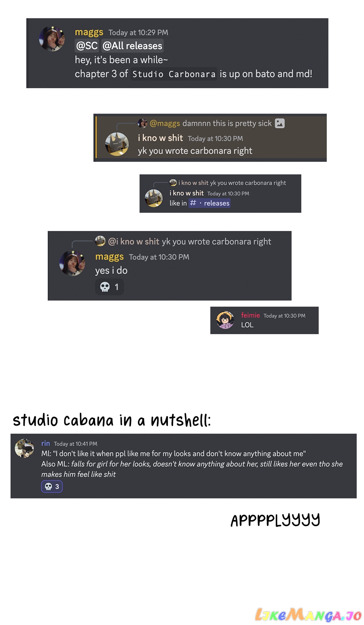Viewport: 364px width, 625px height.
Task: Open i kno w shit's robot avatar
Action: point(117,144)
